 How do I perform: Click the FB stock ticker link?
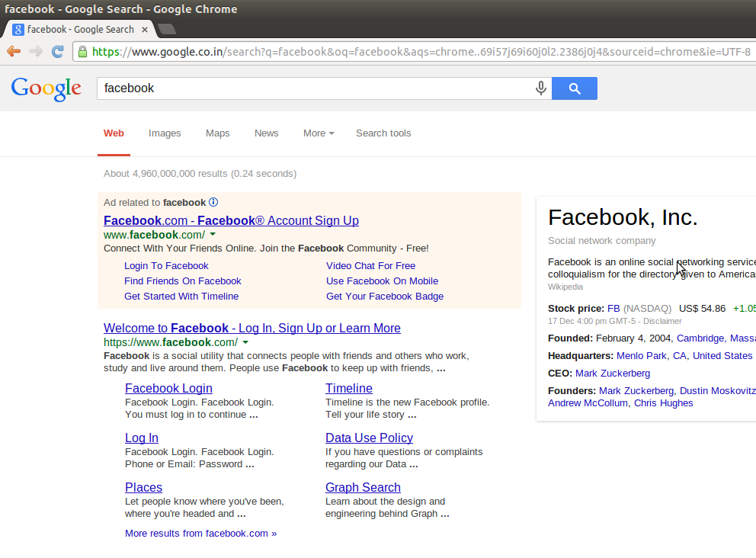[x=613, y=309]
